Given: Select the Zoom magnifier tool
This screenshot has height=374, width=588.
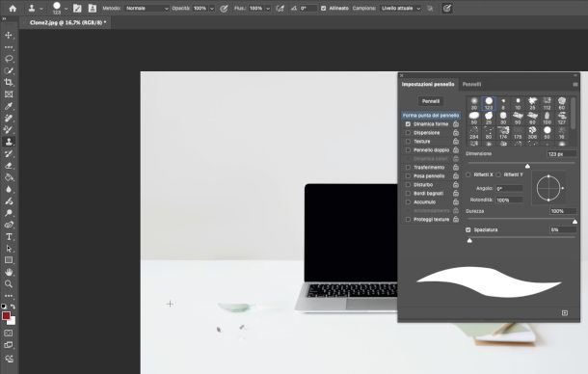Looking at the screenshot, I should (9, 284).
